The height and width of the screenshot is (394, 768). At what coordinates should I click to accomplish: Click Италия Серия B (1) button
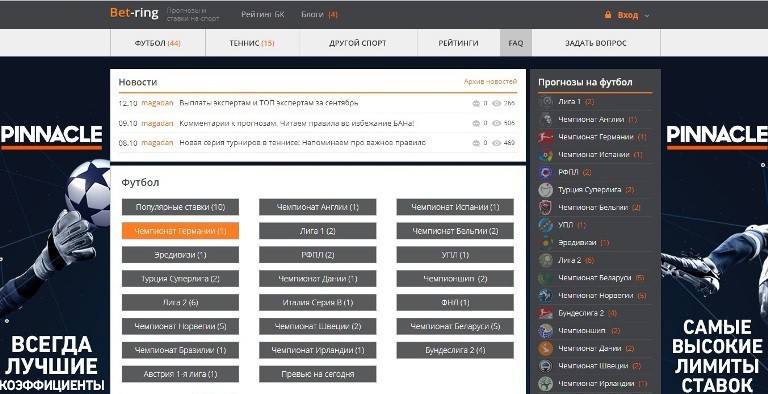click(317, 302)
